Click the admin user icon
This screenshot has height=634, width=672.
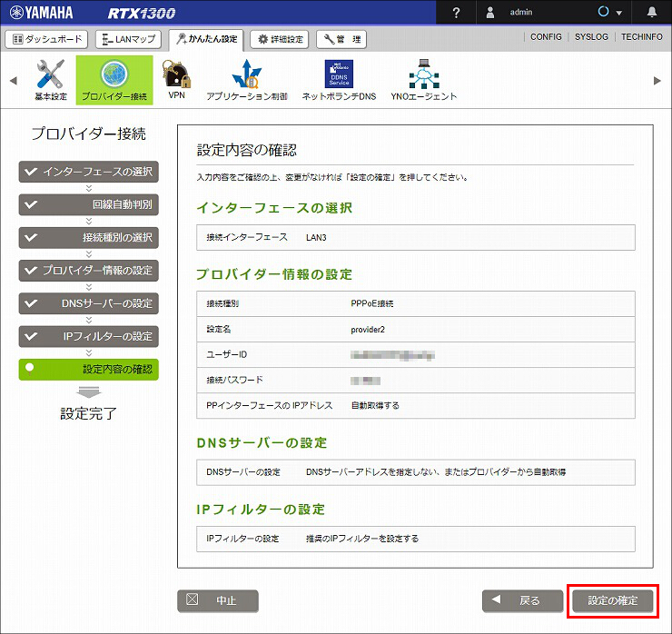(490, 13)
